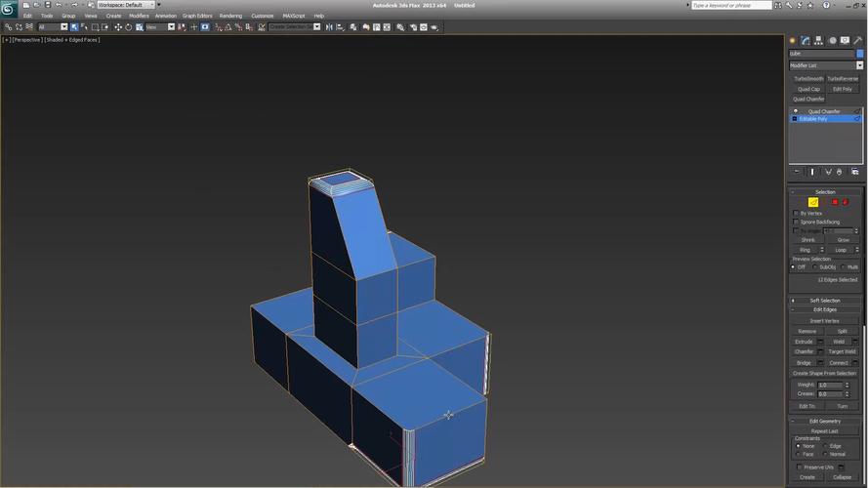Click the Align tool icon
Screen dimensions: 868x488
[340, 27]
